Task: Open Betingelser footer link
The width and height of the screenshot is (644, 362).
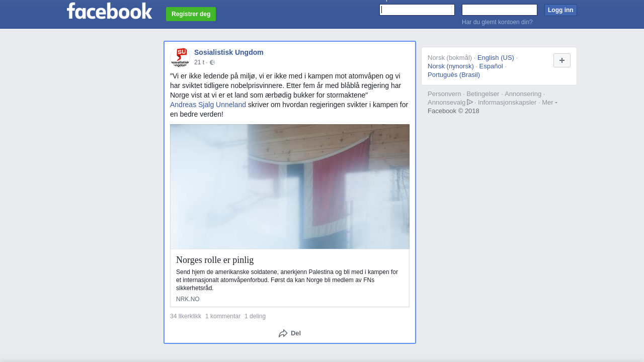Action: pyautogui.click(x=483, y=94)
